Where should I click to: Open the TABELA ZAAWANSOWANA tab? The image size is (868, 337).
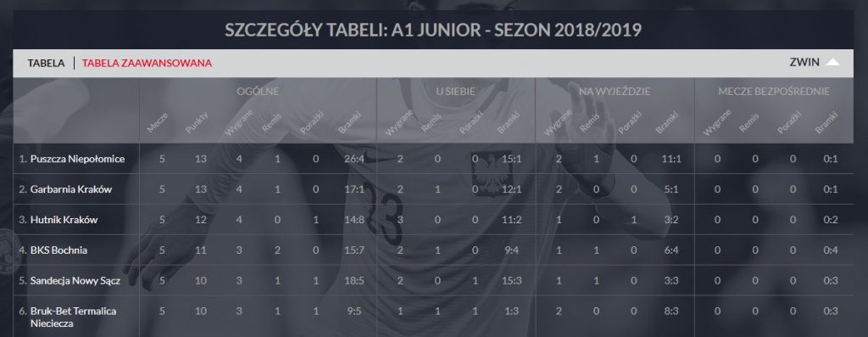tap(147, 63)
